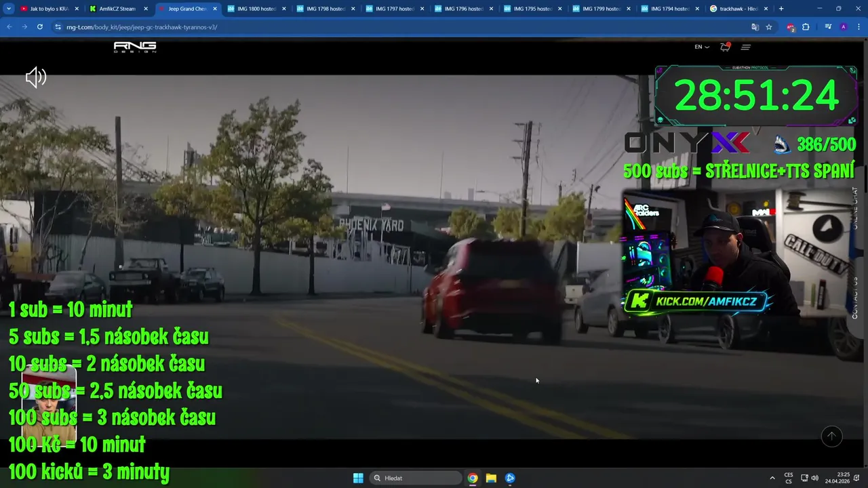This screenshot has width=868, height=488.
Task: Open the Chrome profile avatar
Action: [843, 27]
